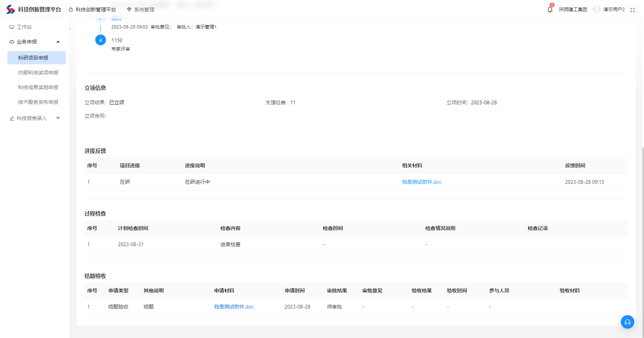Image resolution: width=644 pixels, height=338 pixels.
Task: Click the platform logo icon
Action: point(10,9)
